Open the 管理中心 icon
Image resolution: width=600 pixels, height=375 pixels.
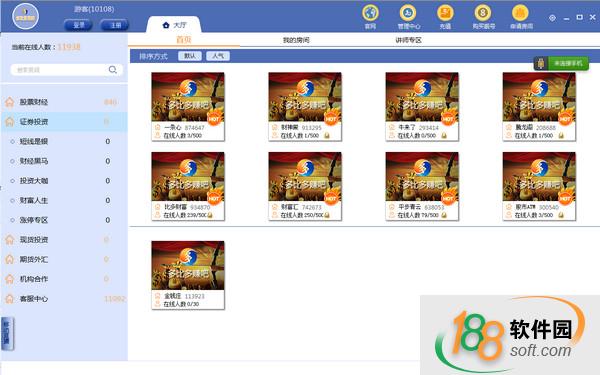click(408, 13)
